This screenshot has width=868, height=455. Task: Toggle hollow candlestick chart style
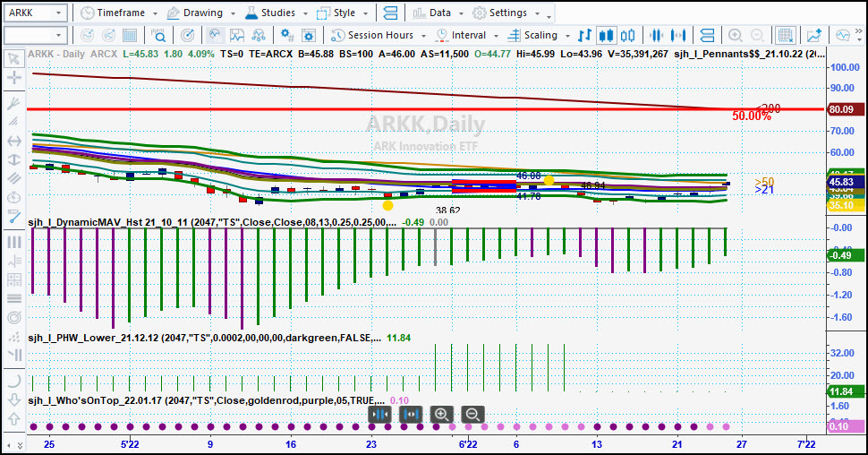click(x=628, y=36)
